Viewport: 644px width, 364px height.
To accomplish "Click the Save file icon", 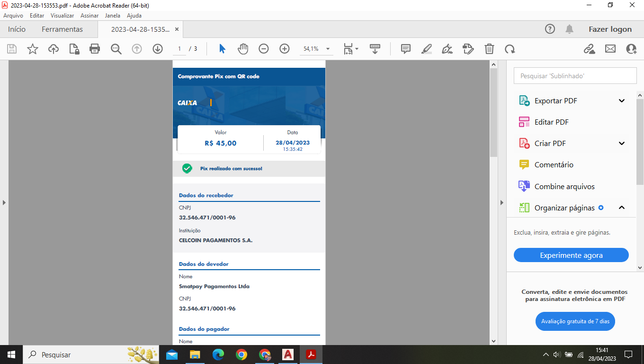I will click(12, 49).
